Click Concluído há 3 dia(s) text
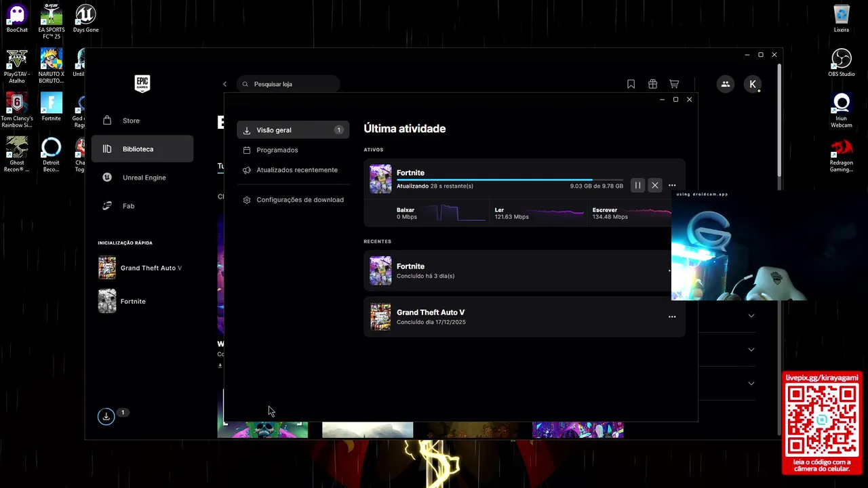The width and height of the screenshot is (868, 488). point(425,276)
